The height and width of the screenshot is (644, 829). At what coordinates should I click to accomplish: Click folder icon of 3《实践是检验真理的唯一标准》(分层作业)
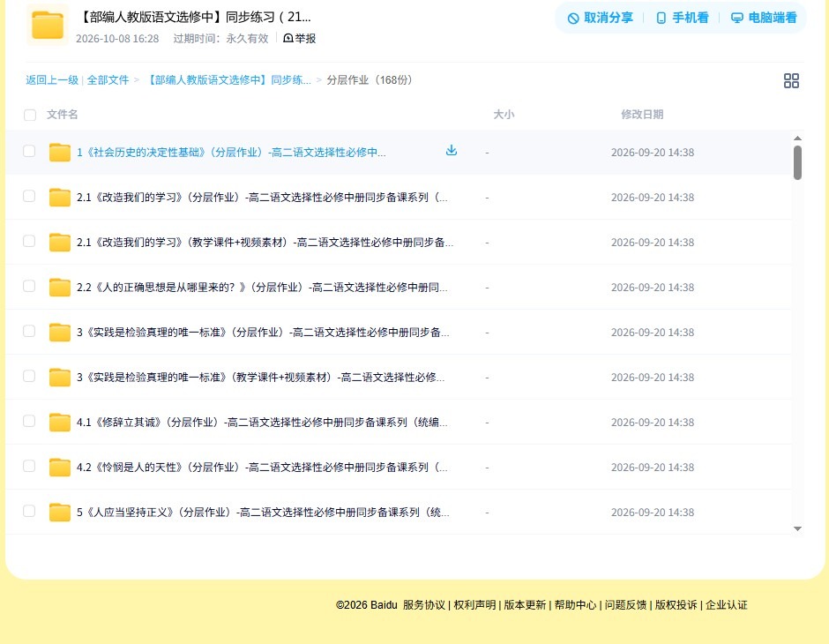click(60, 332)
